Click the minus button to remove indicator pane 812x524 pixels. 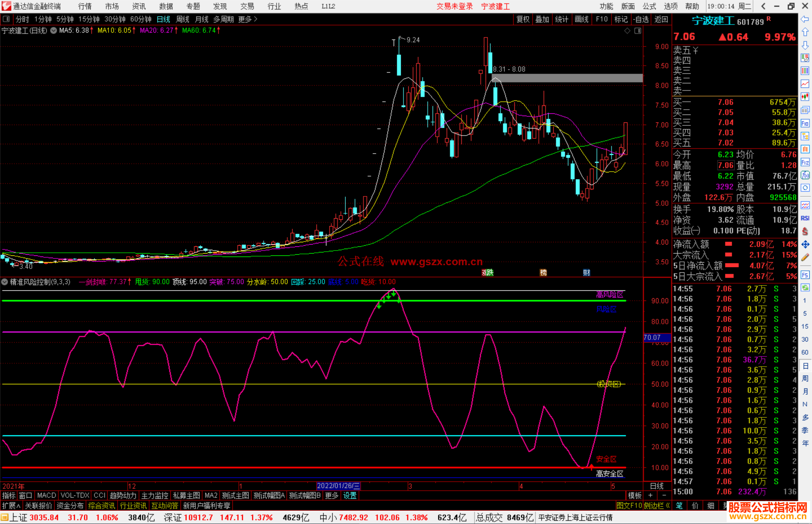tap(664, 495)
